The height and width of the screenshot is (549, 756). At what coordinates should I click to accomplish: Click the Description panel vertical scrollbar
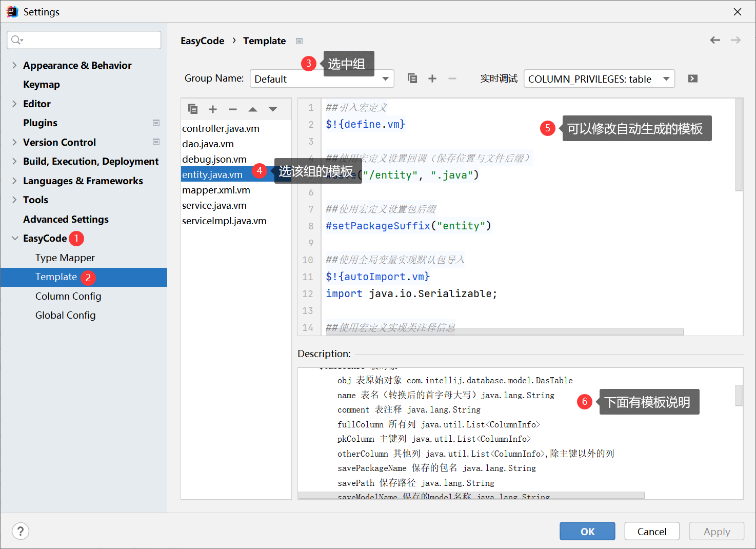pyautogui.click(x=739, y=395)
